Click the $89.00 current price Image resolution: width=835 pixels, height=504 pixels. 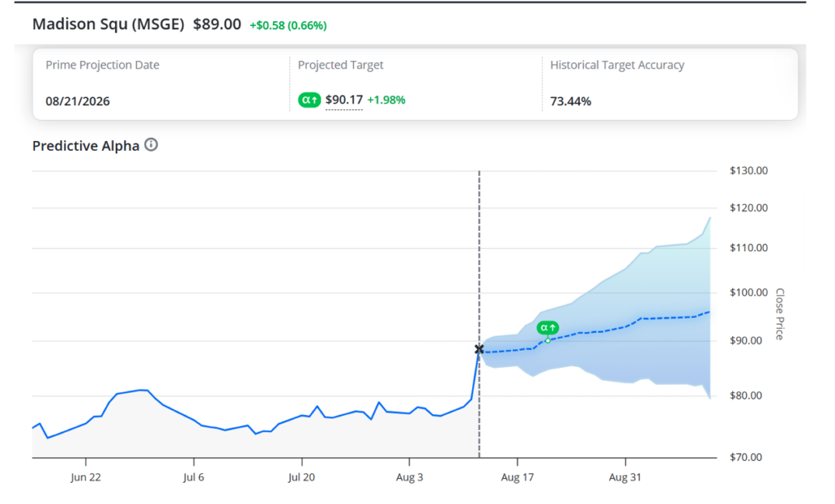point(217,24)
